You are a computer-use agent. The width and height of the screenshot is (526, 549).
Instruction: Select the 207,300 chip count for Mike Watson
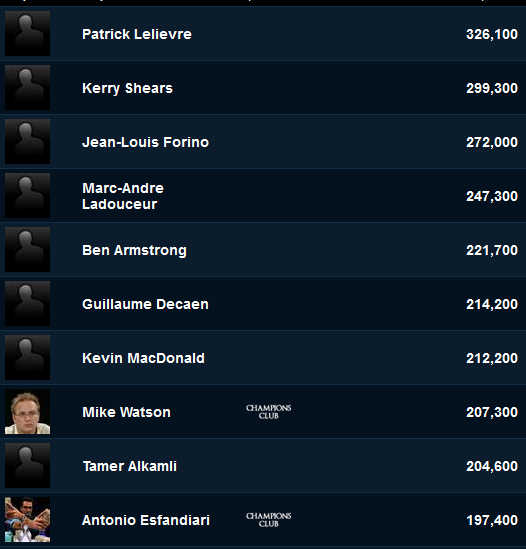[x=492, y=412]
